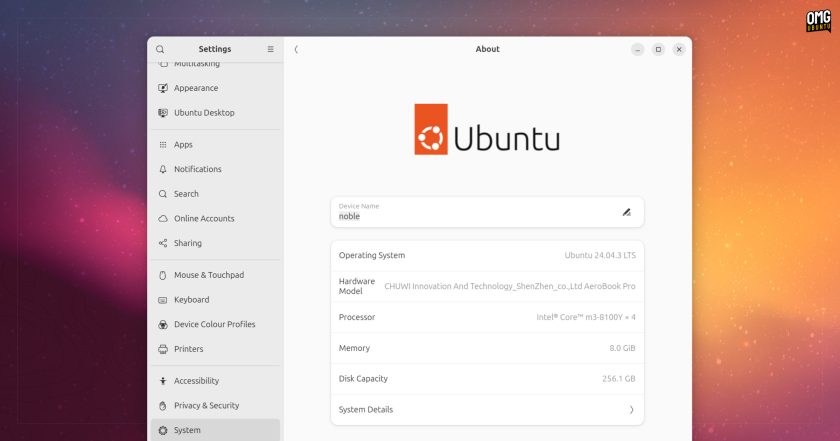Screen dimensions: 840x441
Task: Click the Ubuntu logo
Action: coord(486,129)
